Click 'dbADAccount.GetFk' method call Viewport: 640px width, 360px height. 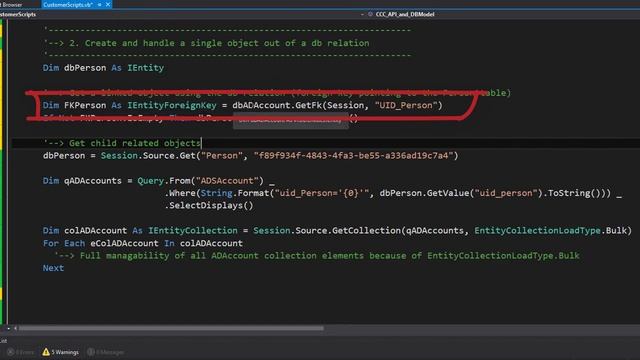[x=277, y=105]
